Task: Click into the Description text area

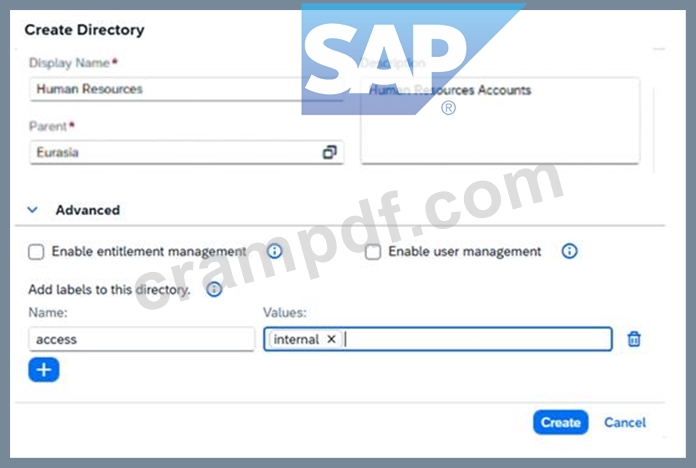Action: [x=500, y=121]
